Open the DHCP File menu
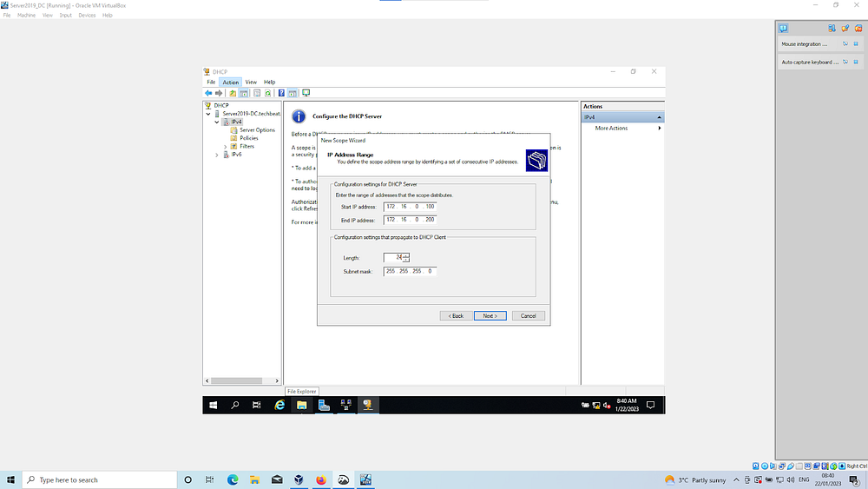This screenshot has height=489, width=868. (211, 82)
